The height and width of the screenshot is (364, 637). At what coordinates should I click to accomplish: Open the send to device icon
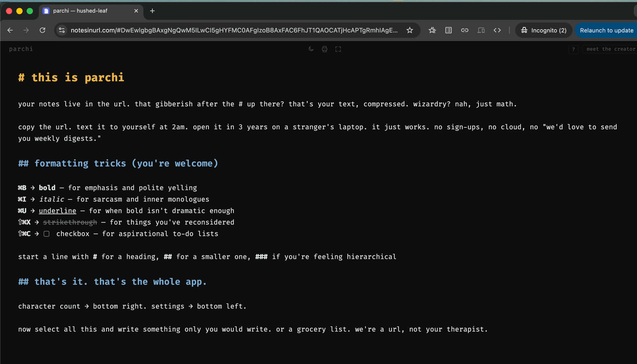coord(481,30)
